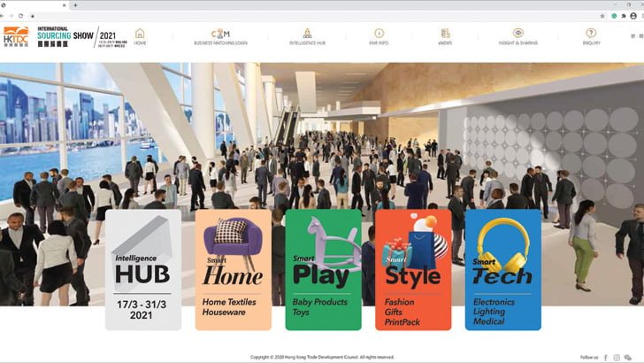Open Fair Info page

pyautogui.click(x=379, y=35)
